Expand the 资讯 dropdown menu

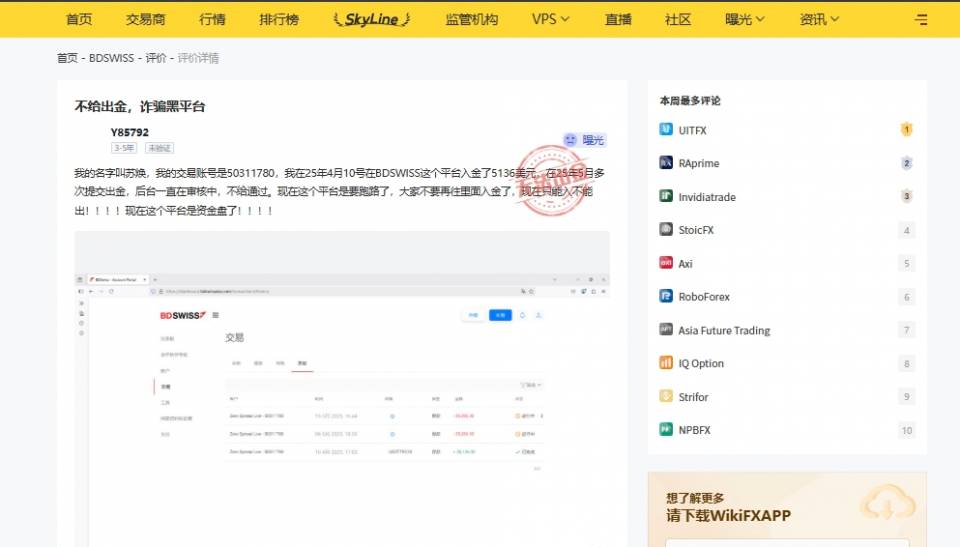[x=819, y=20]
